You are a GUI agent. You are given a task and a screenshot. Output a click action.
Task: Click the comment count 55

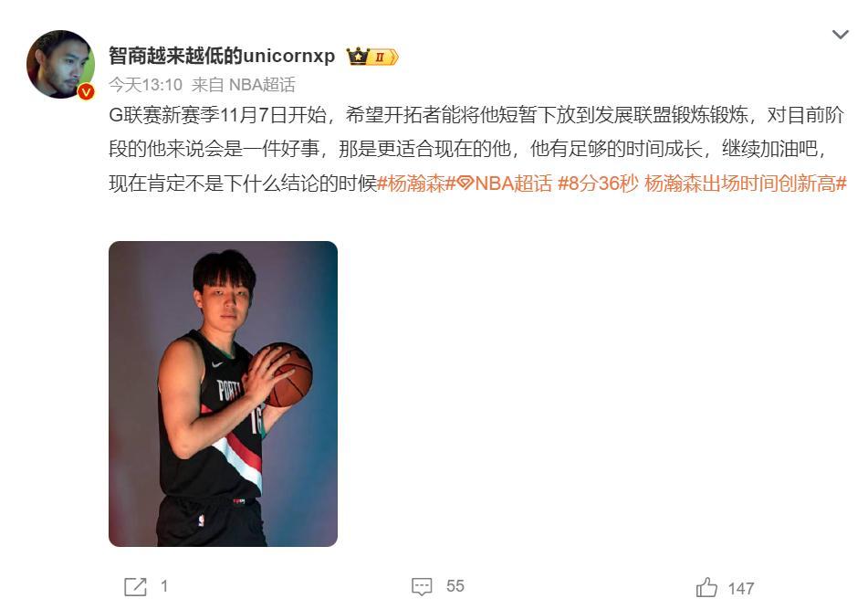click(455, 586)
